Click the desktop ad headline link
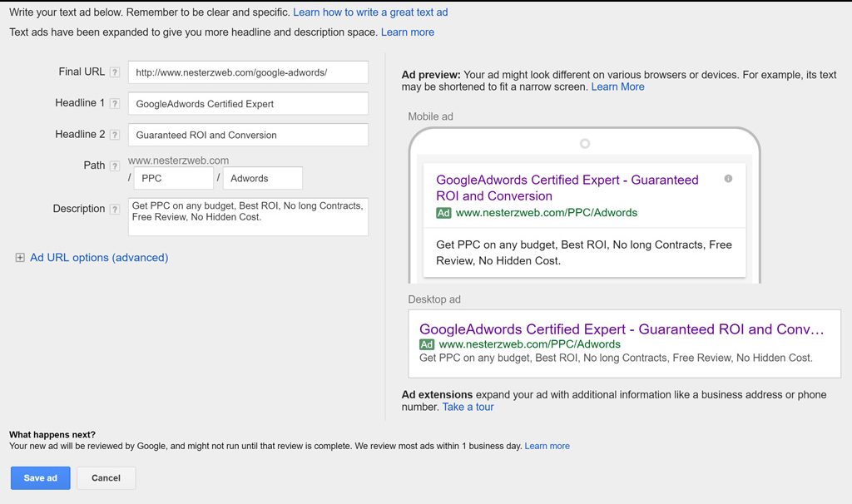This screenshot has height=504, width=852. coord(622,329)
